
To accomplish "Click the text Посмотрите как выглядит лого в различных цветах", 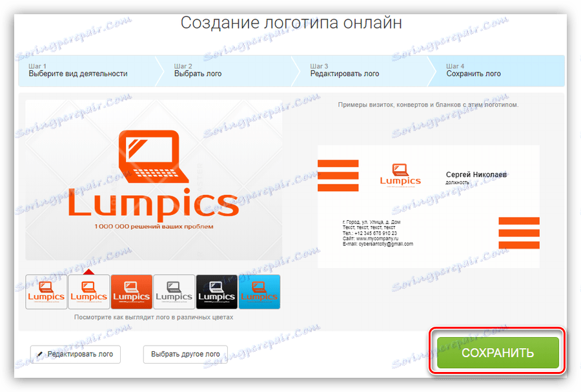I will coord(154,317).
